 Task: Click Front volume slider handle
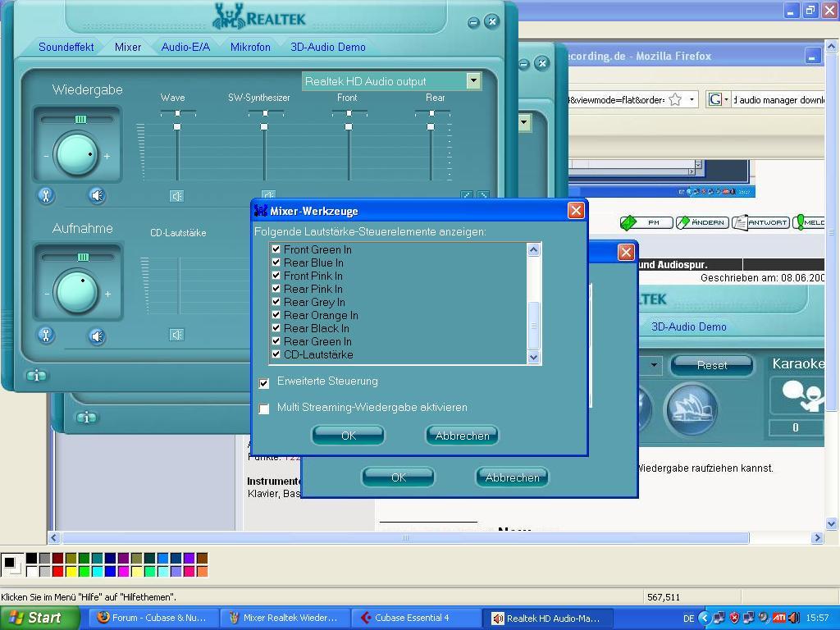pyautogui.click(x=349, y=126)
